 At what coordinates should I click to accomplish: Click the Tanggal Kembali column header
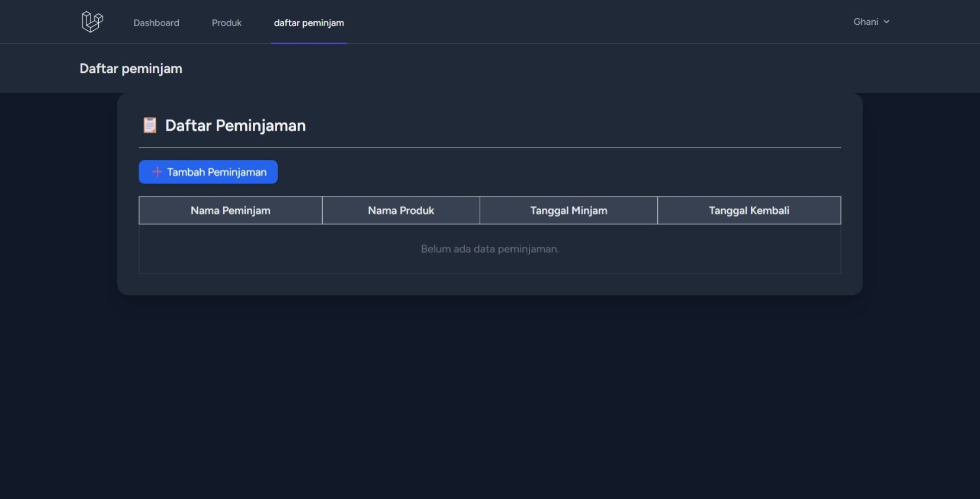click(x=749, y=210)
